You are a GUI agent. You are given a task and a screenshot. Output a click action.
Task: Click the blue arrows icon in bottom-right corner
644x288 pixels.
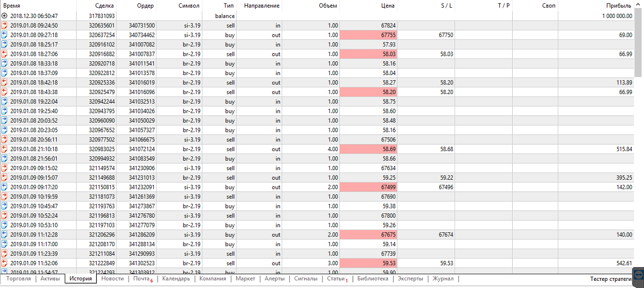[638, 275]
